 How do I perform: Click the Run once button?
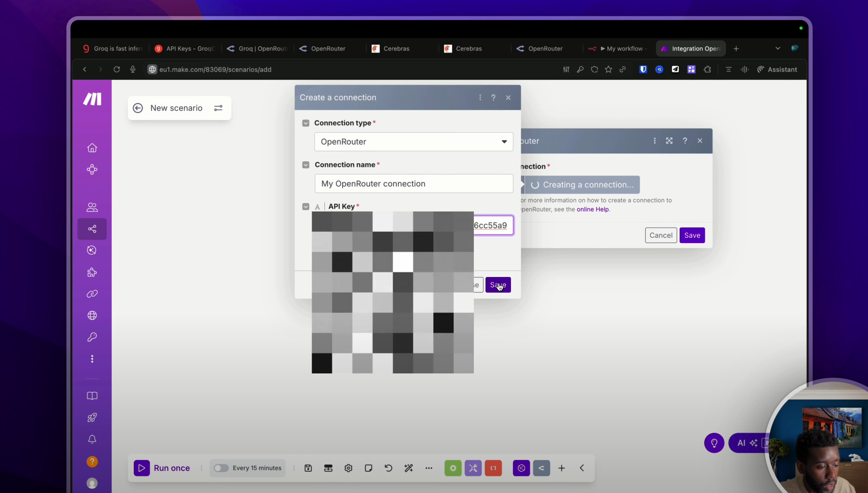[x=162, y=468]
